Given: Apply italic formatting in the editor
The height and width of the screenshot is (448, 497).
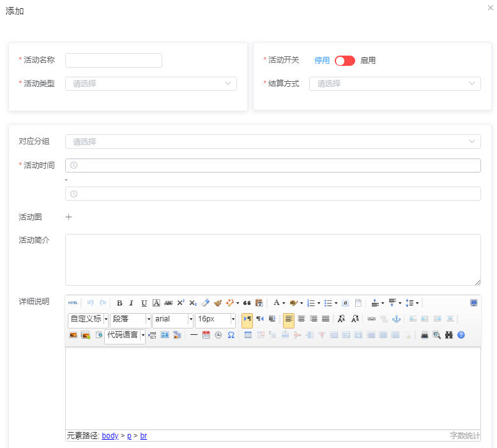Looking at the screenshot, I should [x=131, y=303].
